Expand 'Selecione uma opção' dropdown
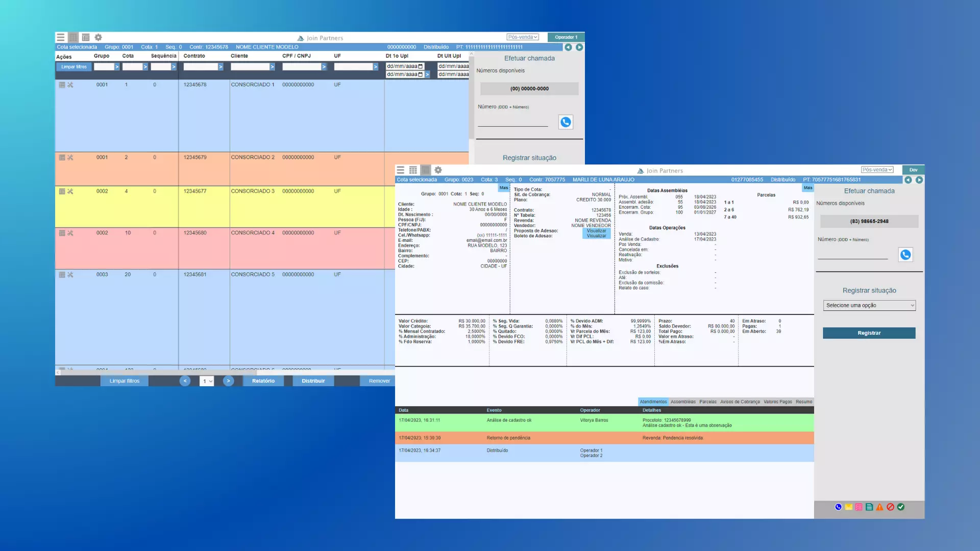Image resolution: width=980 pixels, height=551 pixels. pos(869,305)
